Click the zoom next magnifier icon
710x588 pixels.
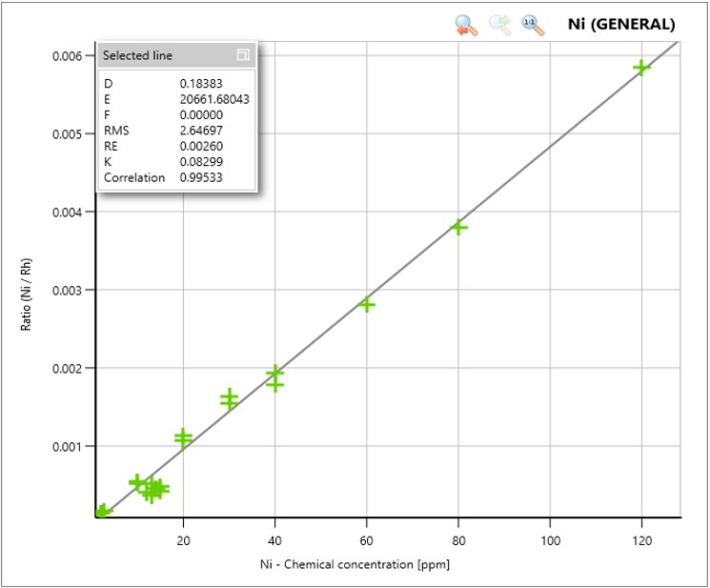point(499,26)
